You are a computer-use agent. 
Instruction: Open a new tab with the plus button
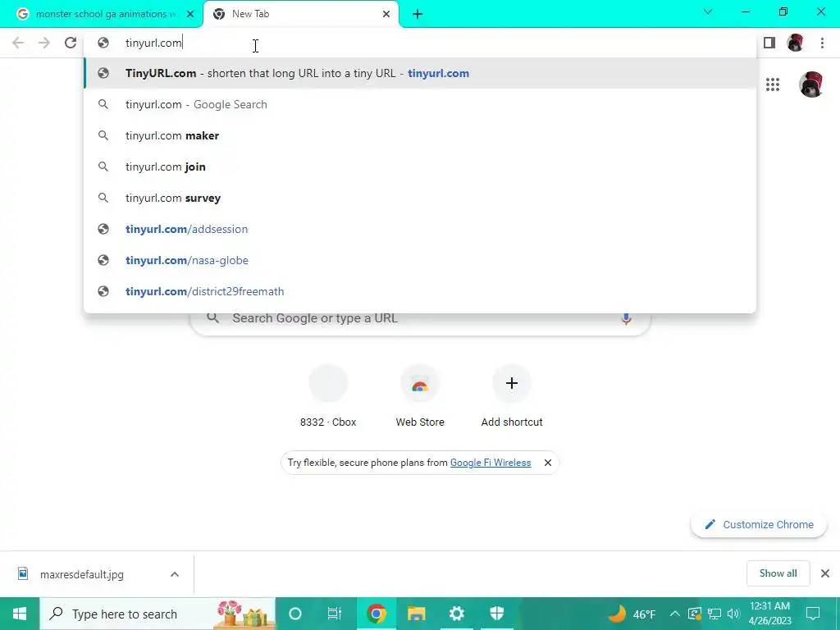(418, 14)
